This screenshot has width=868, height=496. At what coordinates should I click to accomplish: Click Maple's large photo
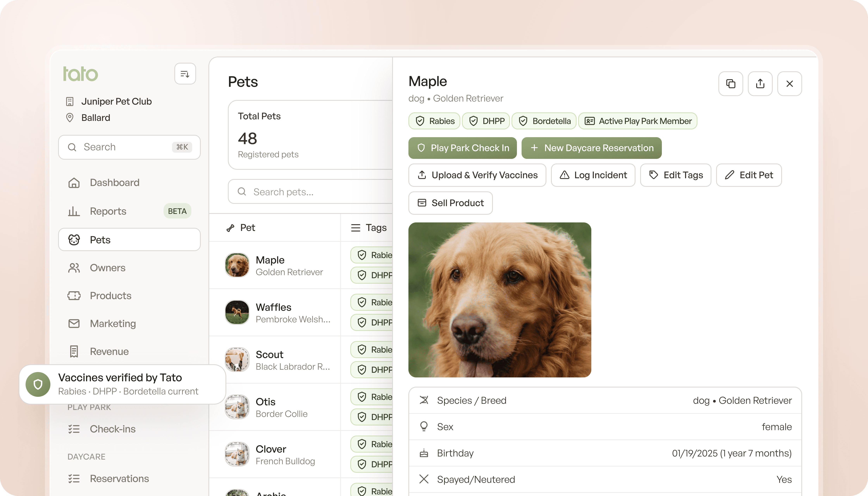(500, 300)
